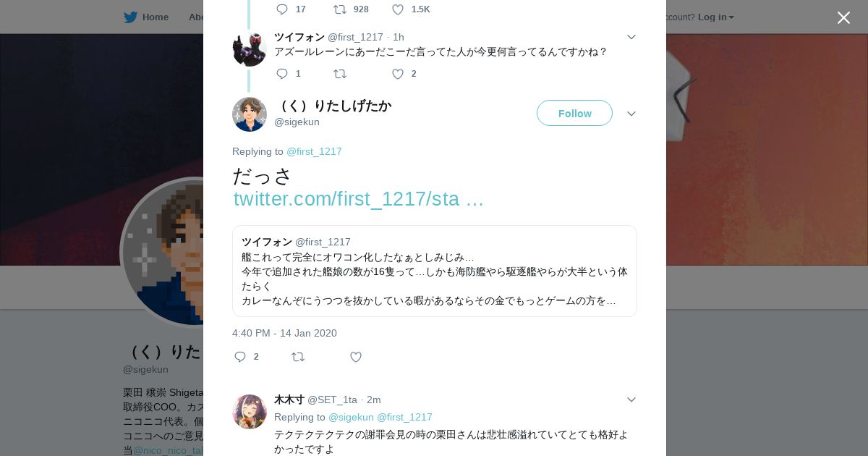Close the tweet overlay with X
Viewport: 868px width, 456px height.
[843, 17]
